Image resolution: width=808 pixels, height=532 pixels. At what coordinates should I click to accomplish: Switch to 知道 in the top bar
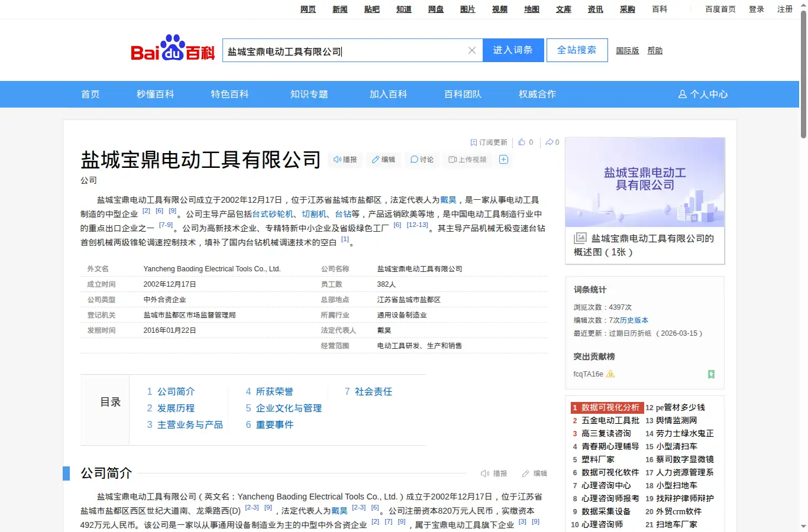(x=404, y=9)
